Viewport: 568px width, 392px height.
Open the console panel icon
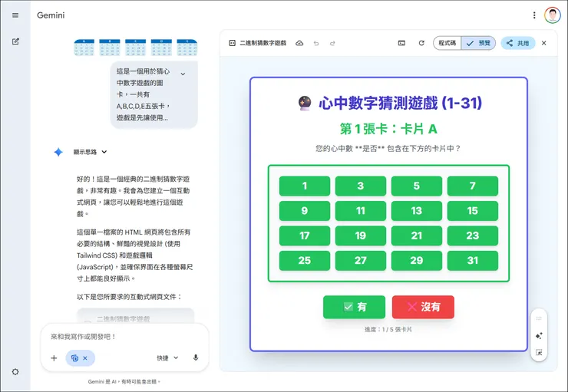pyautogui.click(x=401, y=43)
